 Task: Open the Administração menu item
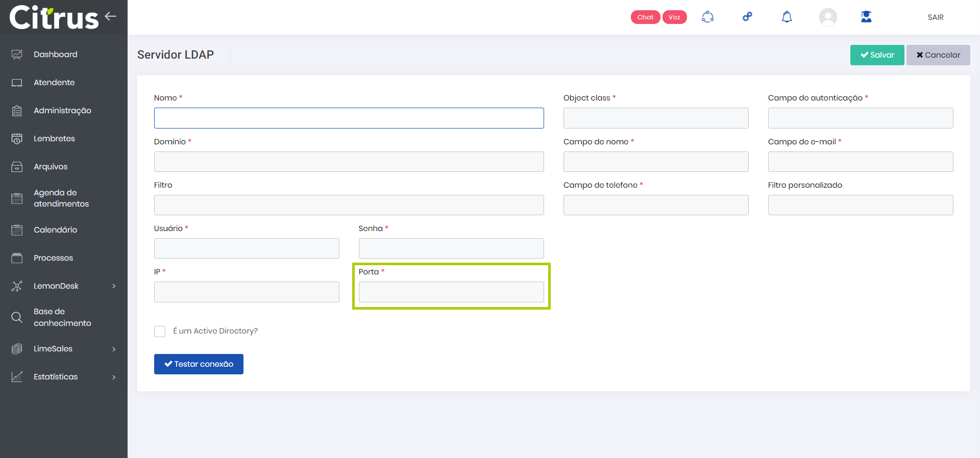tap(62, 111)
